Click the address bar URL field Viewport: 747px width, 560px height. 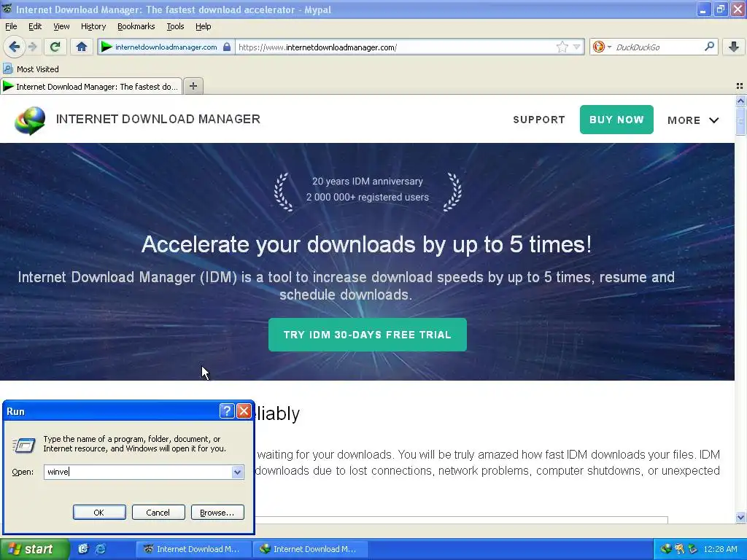pos(395,47)
